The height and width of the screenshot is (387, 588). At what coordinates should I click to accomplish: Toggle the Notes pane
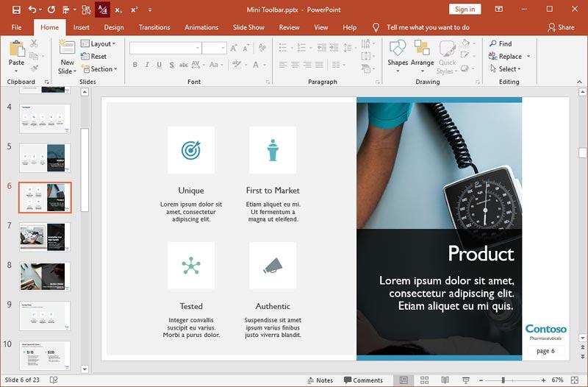pos(319,380)
